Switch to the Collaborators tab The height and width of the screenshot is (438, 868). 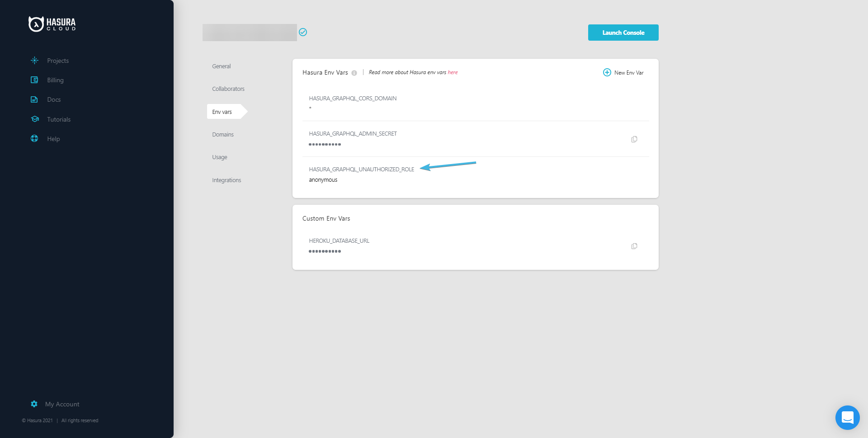228,89
